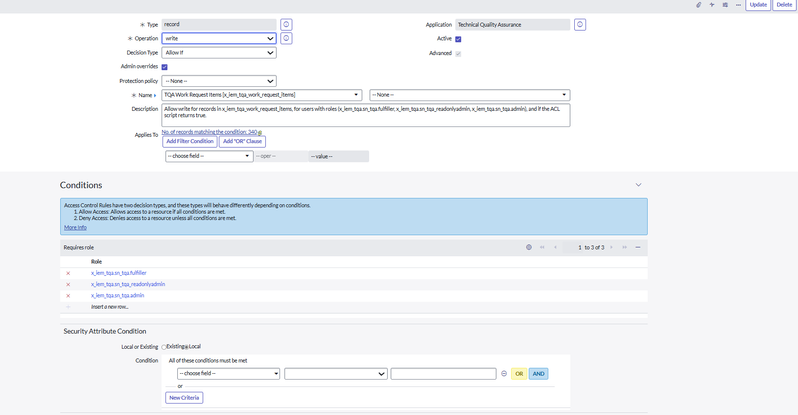Remove the security attribute condition row
798x415 pixels.
504,374
